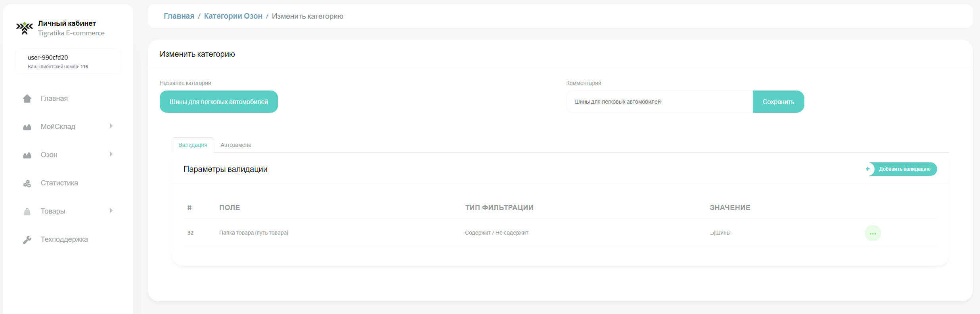The image size is (980, 314).
Task: Click the Озон sidebar icon
Action: tap(27, 155)
